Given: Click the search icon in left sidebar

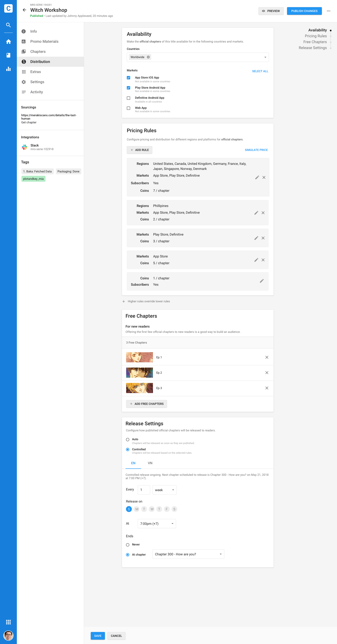Looking at the screenshot, I should click(8, 25).
